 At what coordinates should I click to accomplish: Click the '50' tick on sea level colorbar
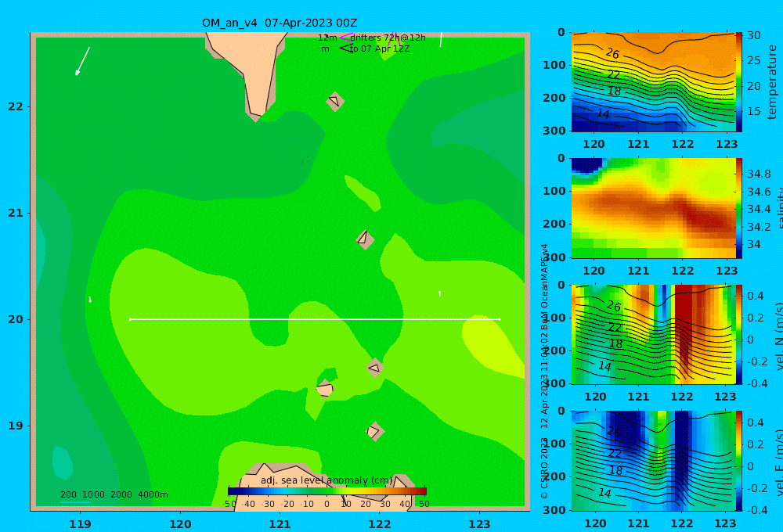pos(424,504)
